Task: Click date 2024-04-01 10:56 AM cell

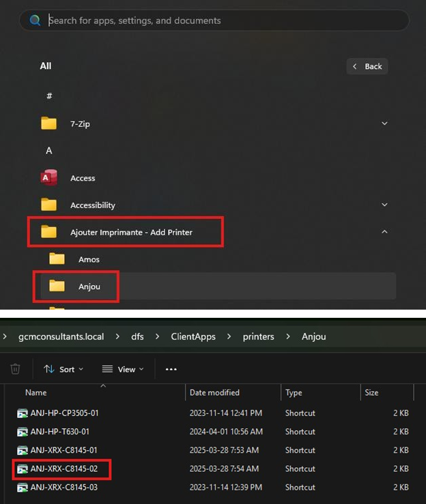Action: (226, 432)
